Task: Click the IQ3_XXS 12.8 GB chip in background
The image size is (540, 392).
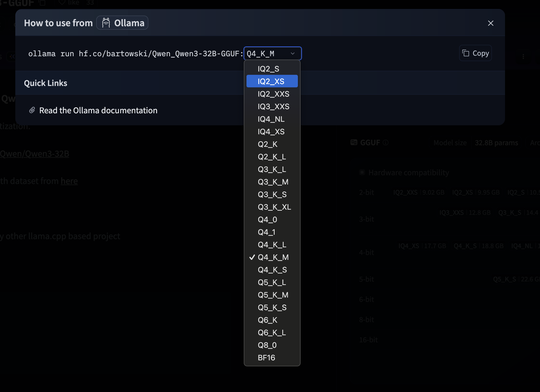Action: coord(465,213)
